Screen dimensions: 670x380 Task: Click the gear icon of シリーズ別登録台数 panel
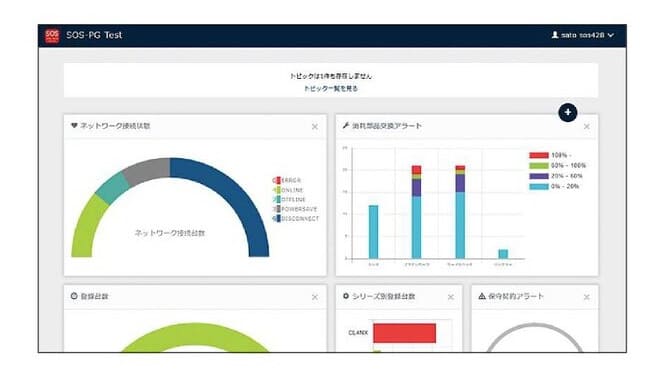click(346, 296)
